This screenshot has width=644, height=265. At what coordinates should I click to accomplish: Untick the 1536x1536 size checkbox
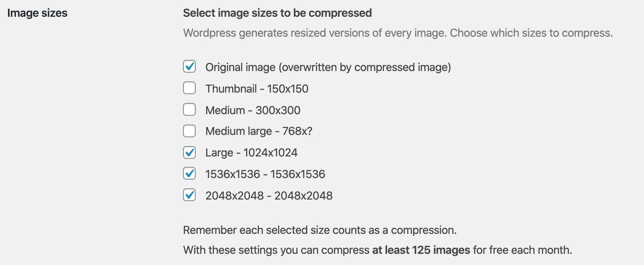[x=189, y=174]
